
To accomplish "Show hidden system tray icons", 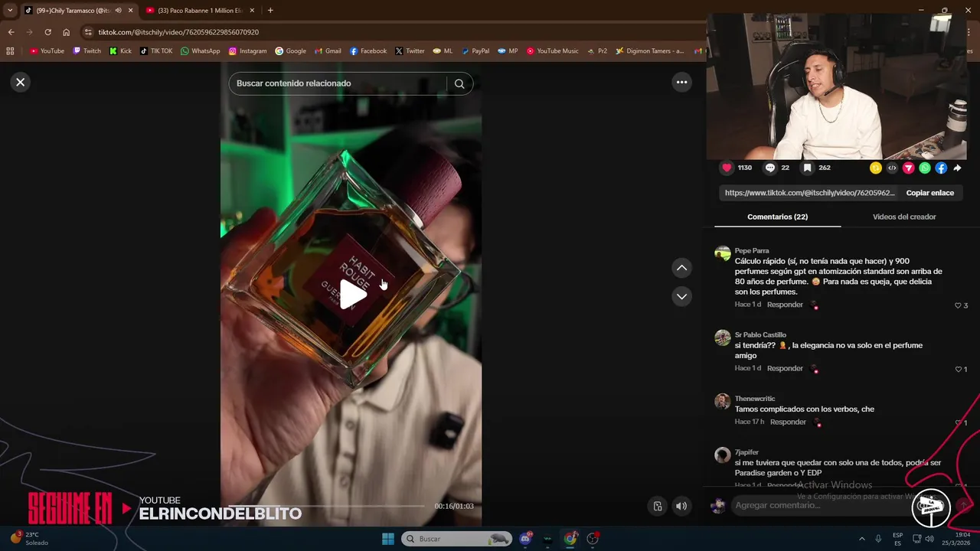I will (x=861, y=539).
